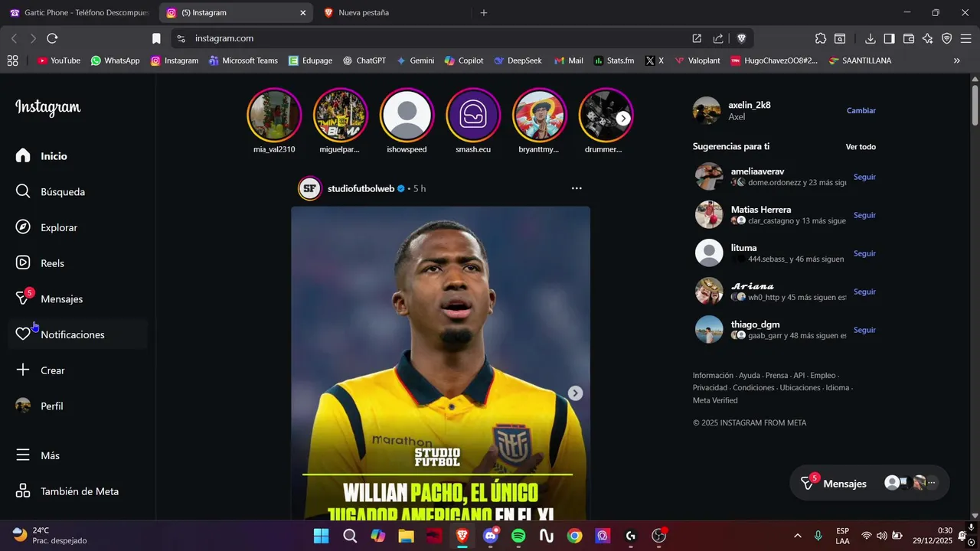Open Stats.fm bookmark
This screenshot has width=980, height=551.
click(x=613, y=60)
